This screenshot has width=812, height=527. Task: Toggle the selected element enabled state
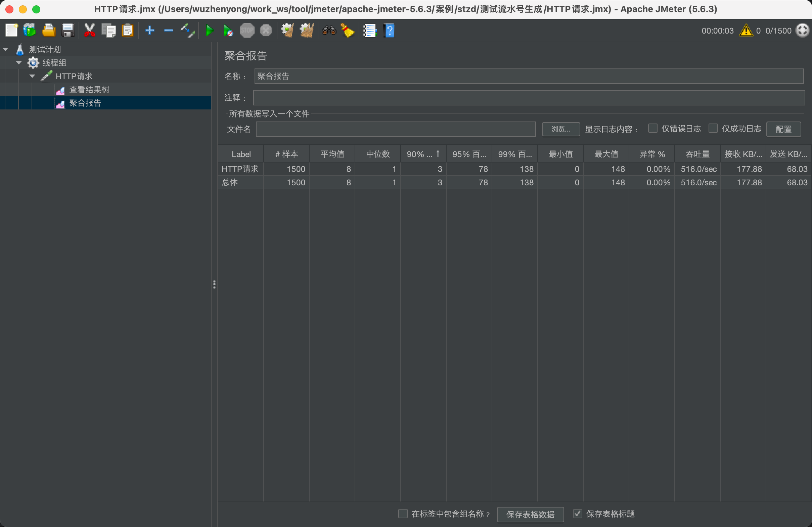[188, 30]
